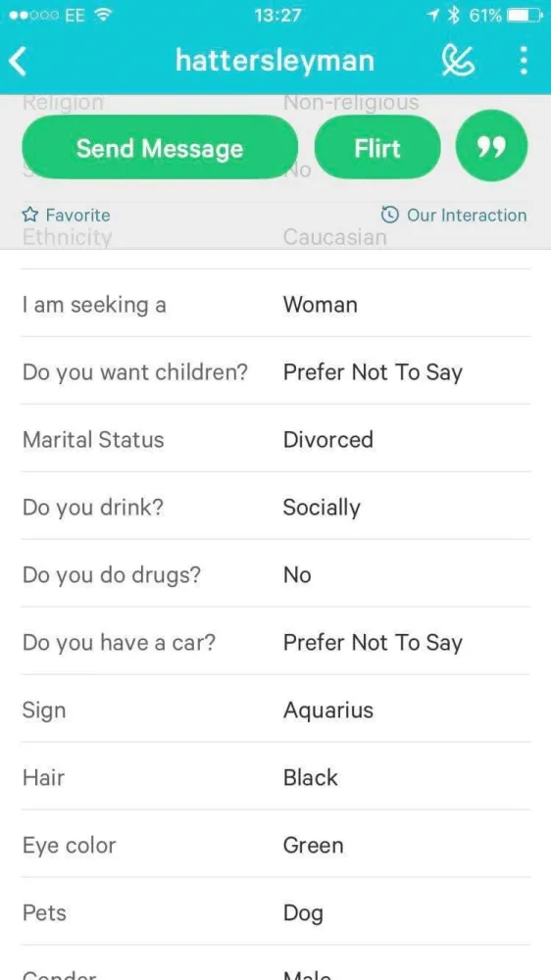Tap the Do you want children? row
The width and height of the screenshot is (551, 980).
pos(275,370)
